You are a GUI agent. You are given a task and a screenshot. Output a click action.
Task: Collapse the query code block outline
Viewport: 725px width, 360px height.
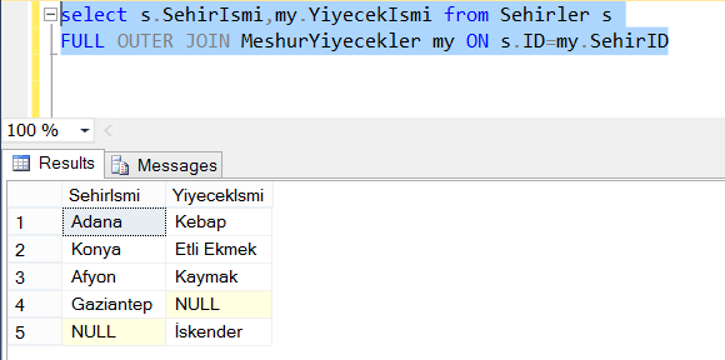pyautogui.click(x=50, y=15)
